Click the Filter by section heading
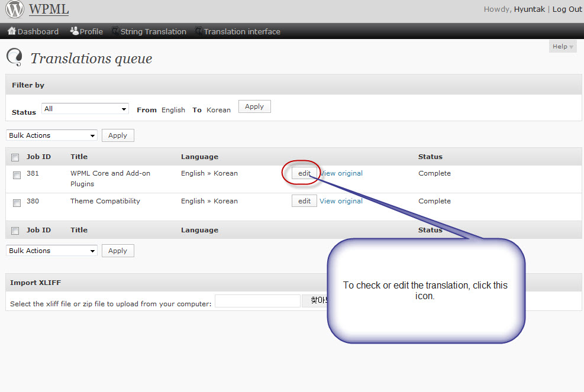584x392 pixels. click(x=28, y=85)
